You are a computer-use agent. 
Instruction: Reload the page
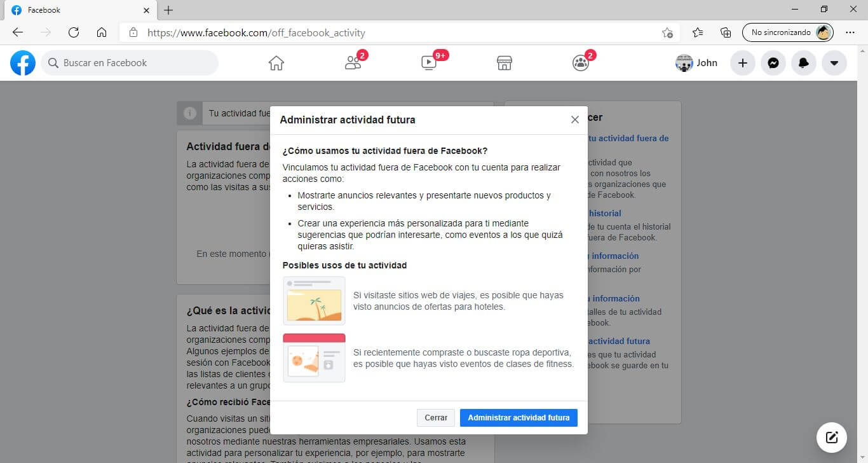coord(74,32)
